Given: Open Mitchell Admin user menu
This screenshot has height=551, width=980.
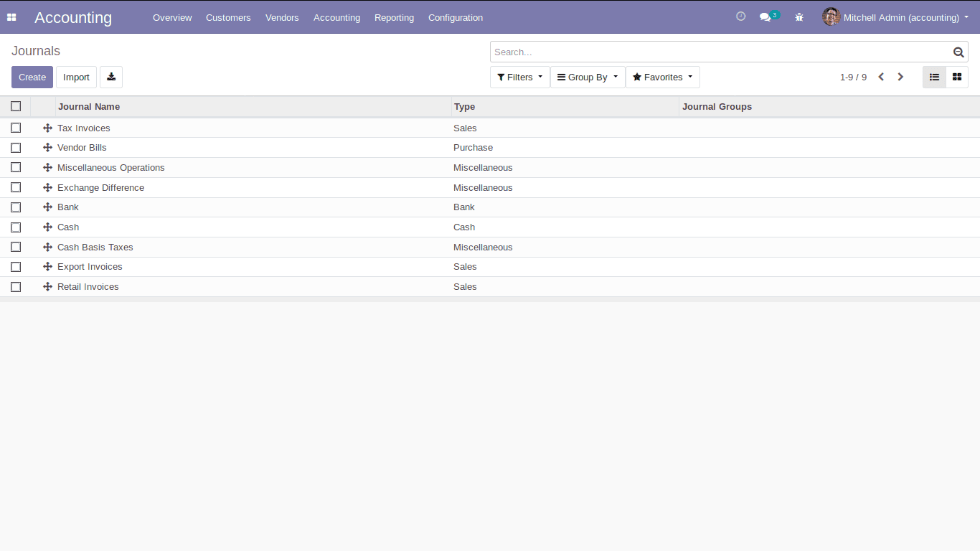Looking at the screenshot, I should [896, 17].
